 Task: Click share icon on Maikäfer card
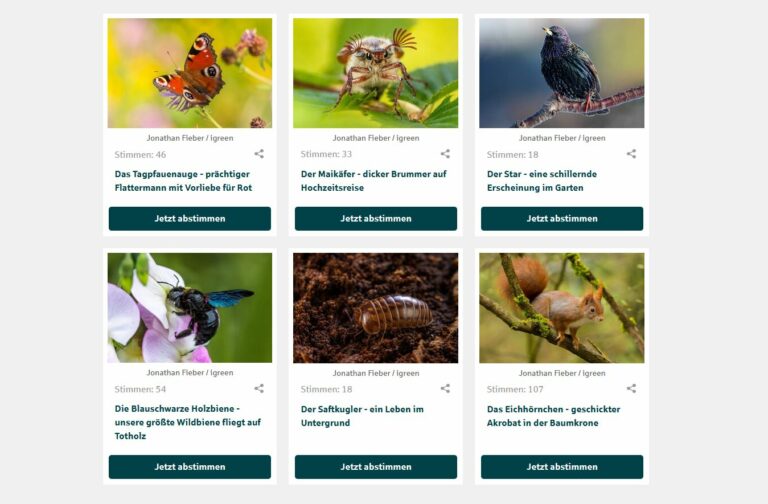click(445, 154)
